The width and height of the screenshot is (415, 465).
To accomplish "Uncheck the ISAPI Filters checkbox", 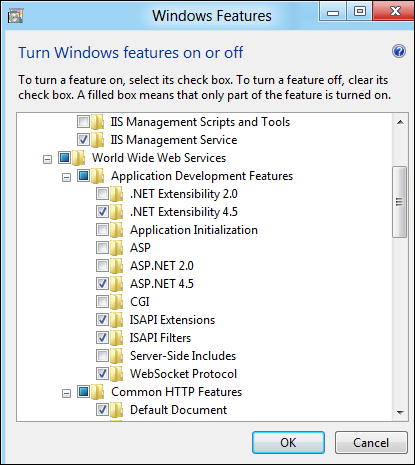I will 102,338.
